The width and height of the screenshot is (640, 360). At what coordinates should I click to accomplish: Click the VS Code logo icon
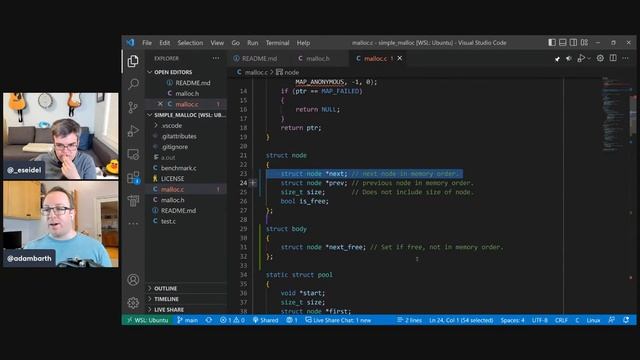tap(130, 42)
